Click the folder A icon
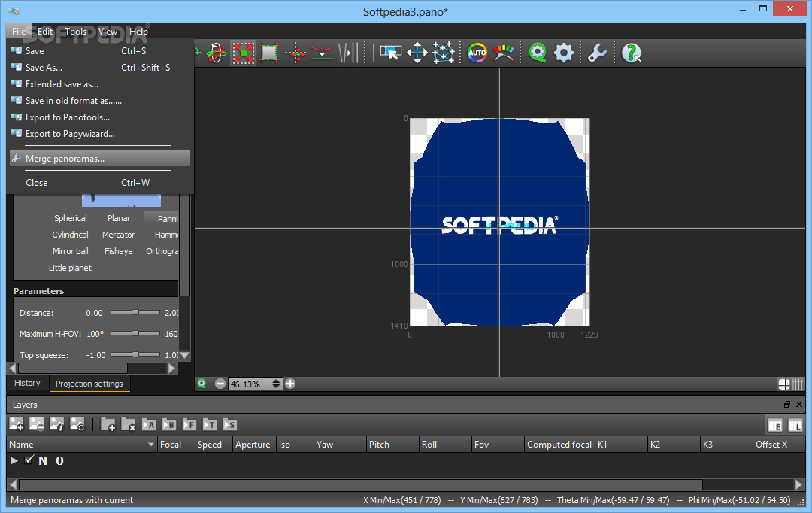 [149, 424]
